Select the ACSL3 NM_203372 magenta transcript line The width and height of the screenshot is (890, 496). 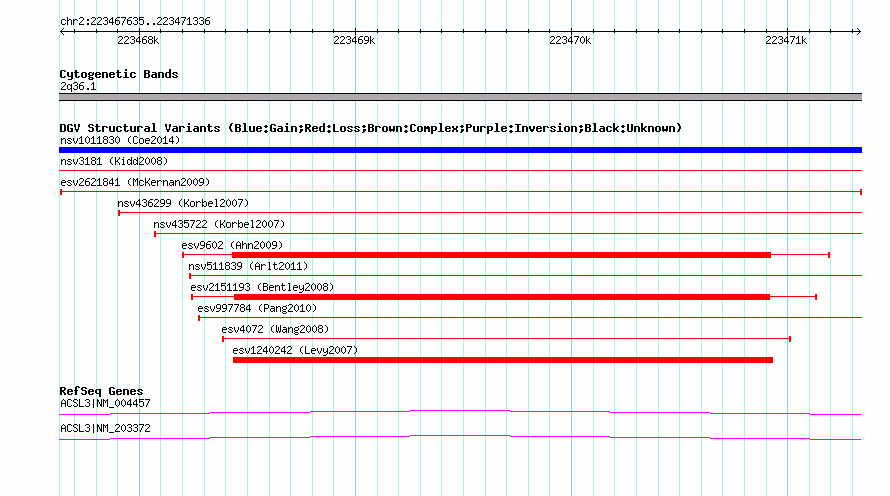tap(460, 438)
